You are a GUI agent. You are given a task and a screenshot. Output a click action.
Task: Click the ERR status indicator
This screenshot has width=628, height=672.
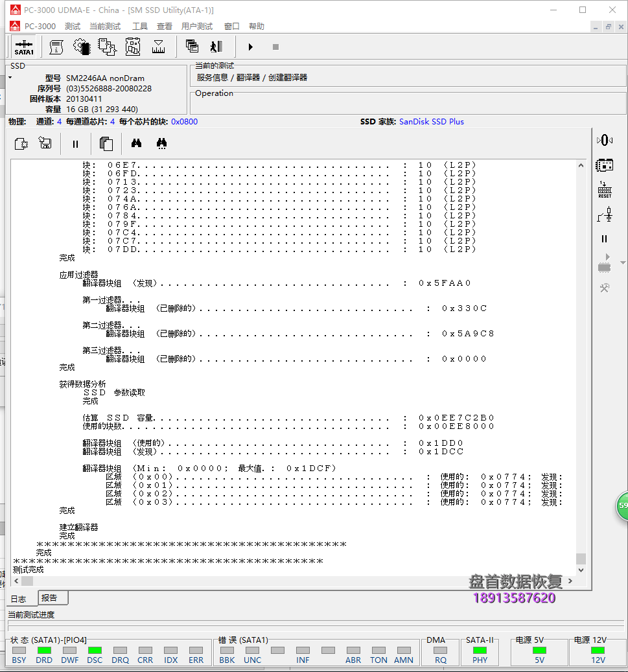(x=196, y=650)
